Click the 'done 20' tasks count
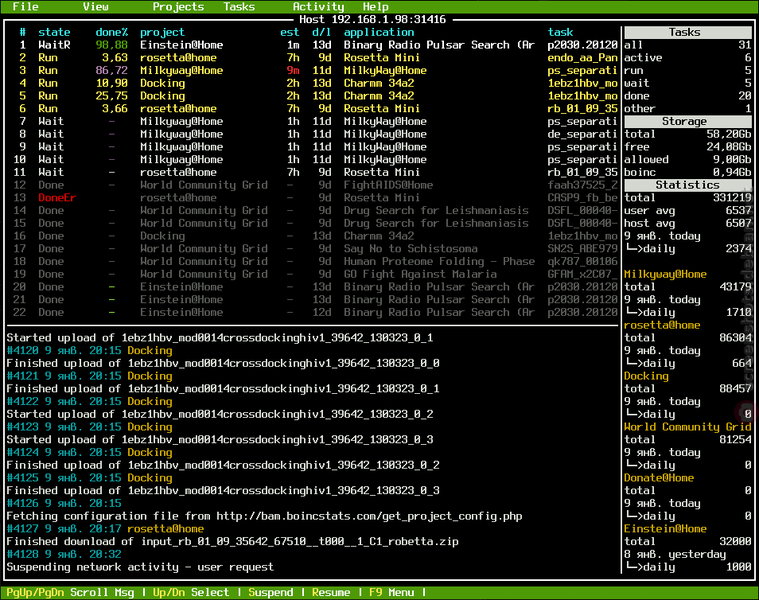This screenshot has width=759, height=600. click(687, 96)
